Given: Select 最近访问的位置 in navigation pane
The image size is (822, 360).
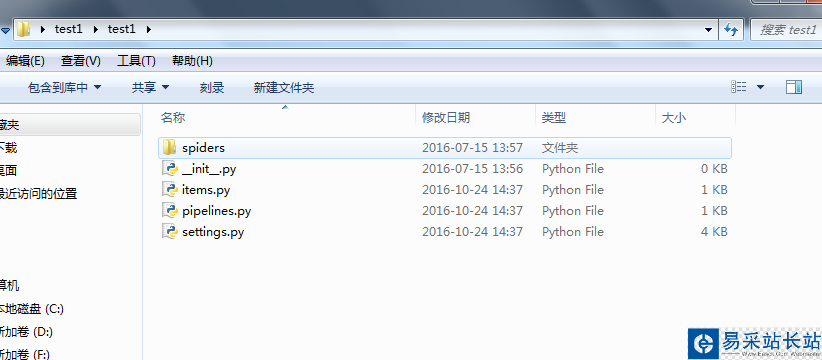Looking at the screenshot, I should point(38,194).
